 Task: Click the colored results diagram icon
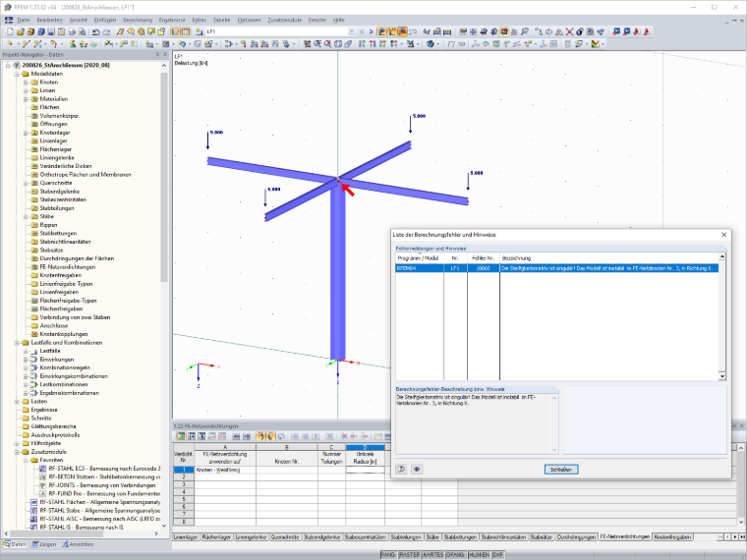click(x=596, y=44)
